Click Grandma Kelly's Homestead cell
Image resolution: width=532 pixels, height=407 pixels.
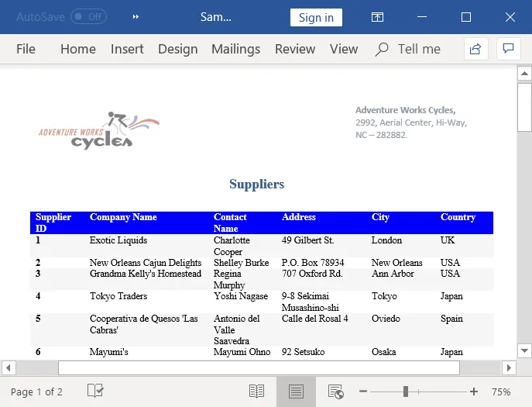click(x=146, y=274)
